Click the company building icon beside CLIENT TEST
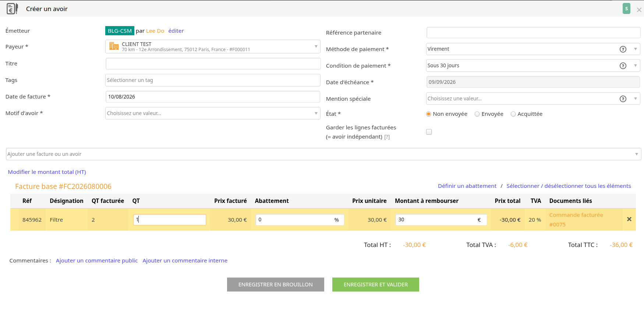Screen dimensions: 644x311 pyautogui.click(x=114, y=46)
